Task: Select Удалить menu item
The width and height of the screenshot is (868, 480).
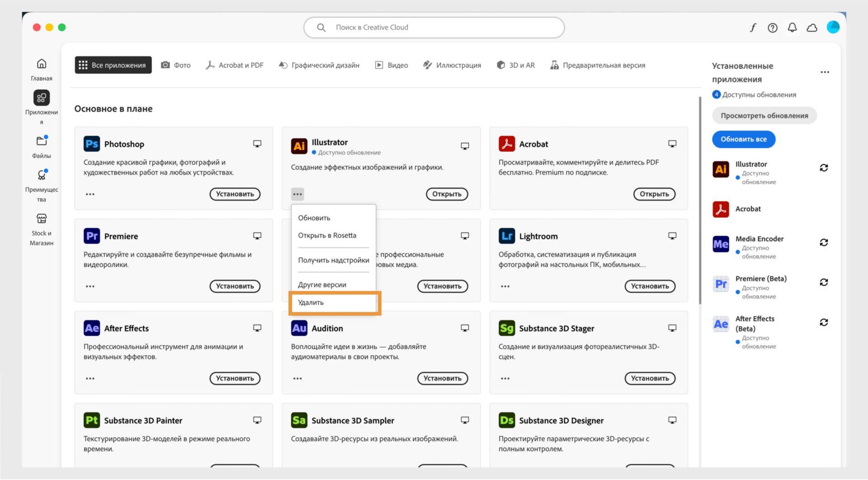Action: 334,303
